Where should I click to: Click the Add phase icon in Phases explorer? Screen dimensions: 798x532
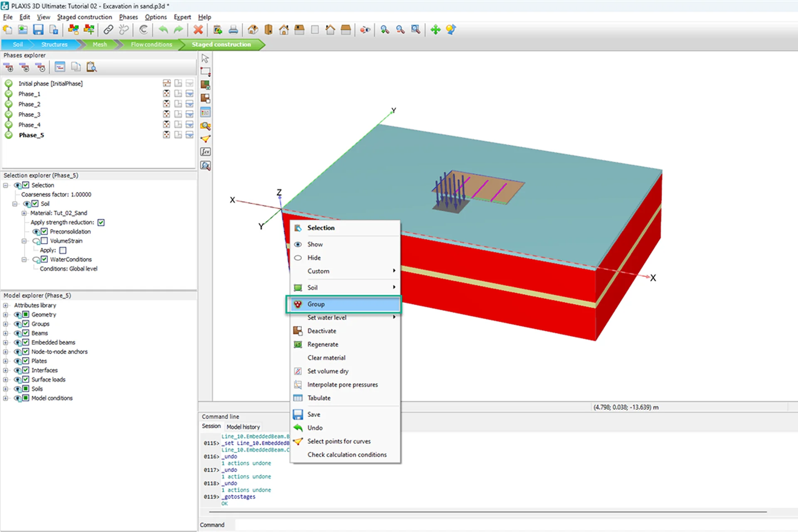click(x=8, y=67)
